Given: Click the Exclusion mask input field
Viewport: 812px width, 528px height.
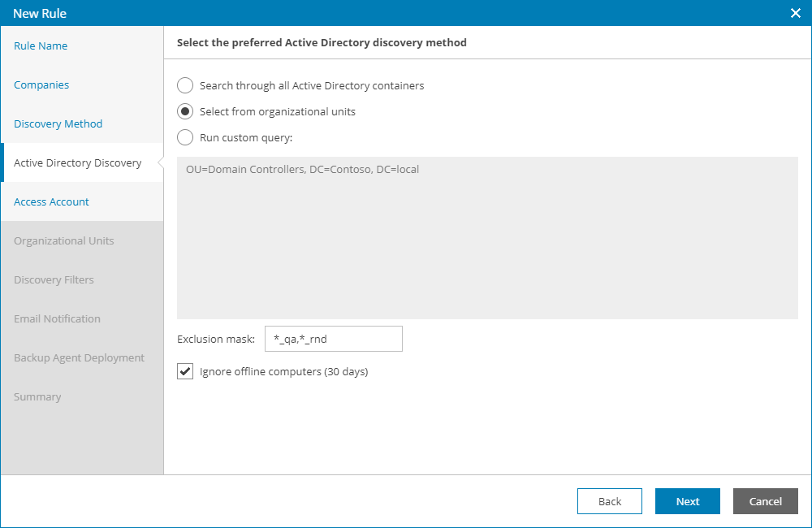Looking at the screenshot, I should click(333, 339).
